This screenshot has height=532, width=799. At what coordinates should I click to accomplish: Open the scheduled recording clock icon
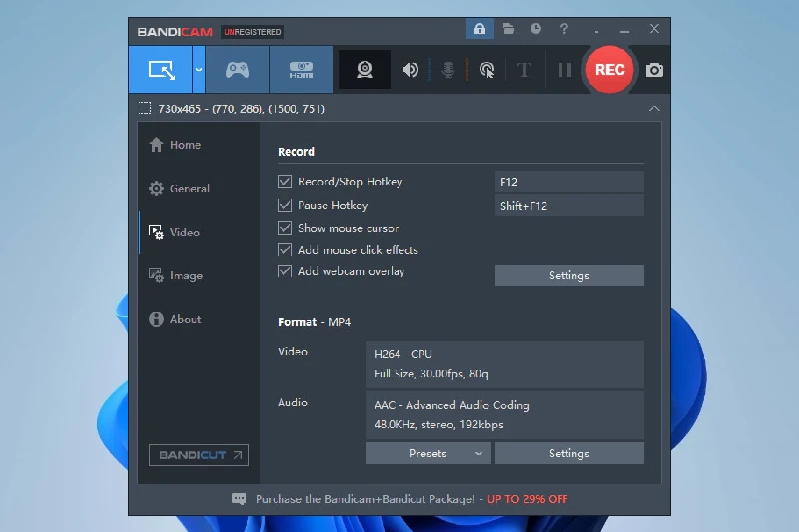coord(536,29)
